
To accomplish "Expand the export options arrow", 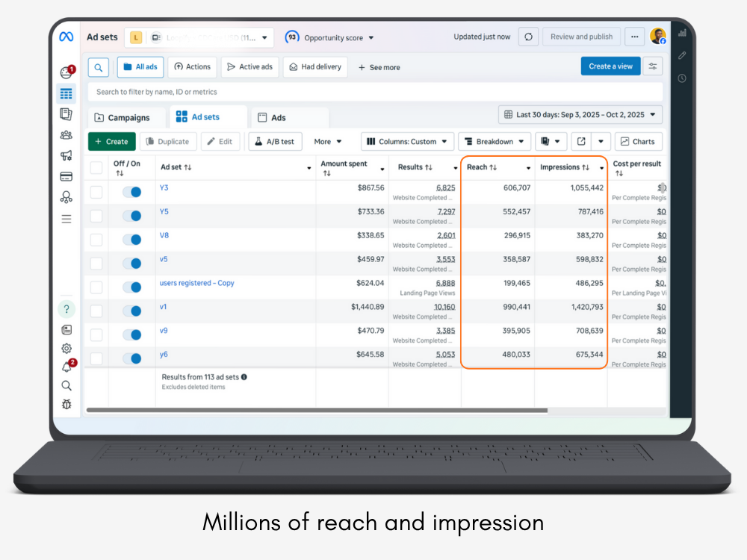I will coord(601,141).
